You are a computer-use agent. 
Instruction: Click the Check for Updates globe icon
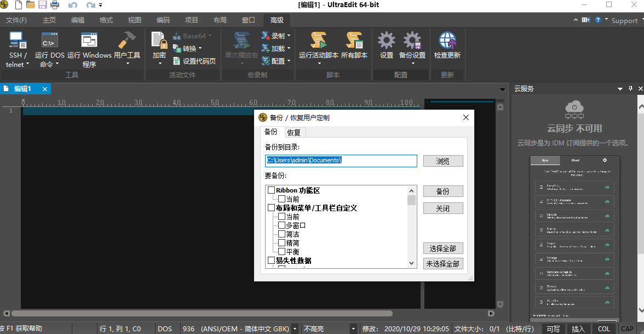pos(447,41)
